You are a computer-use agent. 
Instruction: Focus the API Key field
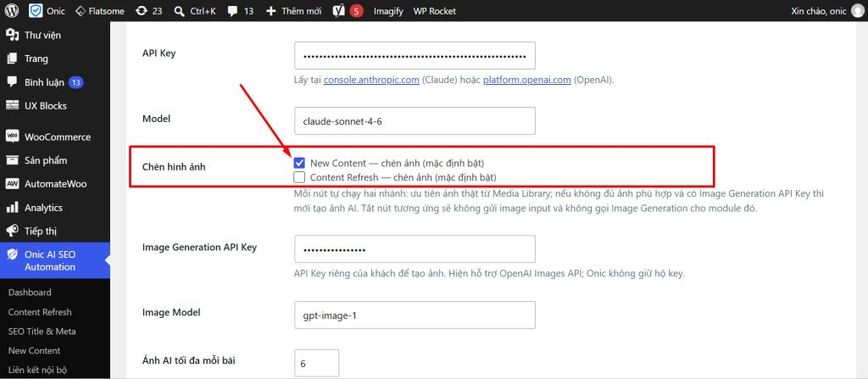pos(415,55)
